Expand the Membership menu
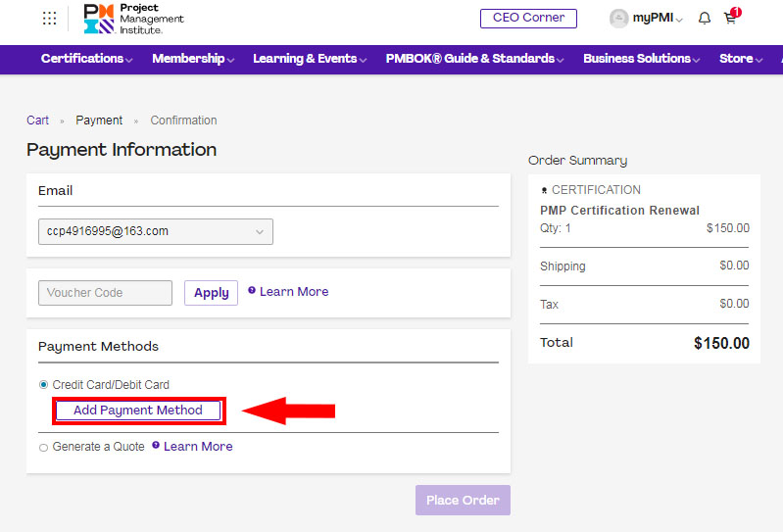Image resolution: width=783 pixels, height=532 pixels. [x=193, y=59]
